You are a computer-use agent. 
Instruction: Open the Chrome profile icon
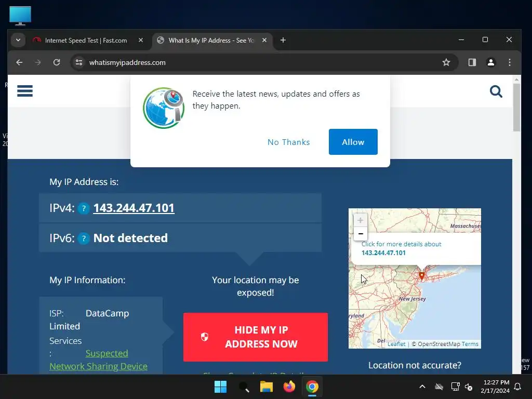point(490,62)
